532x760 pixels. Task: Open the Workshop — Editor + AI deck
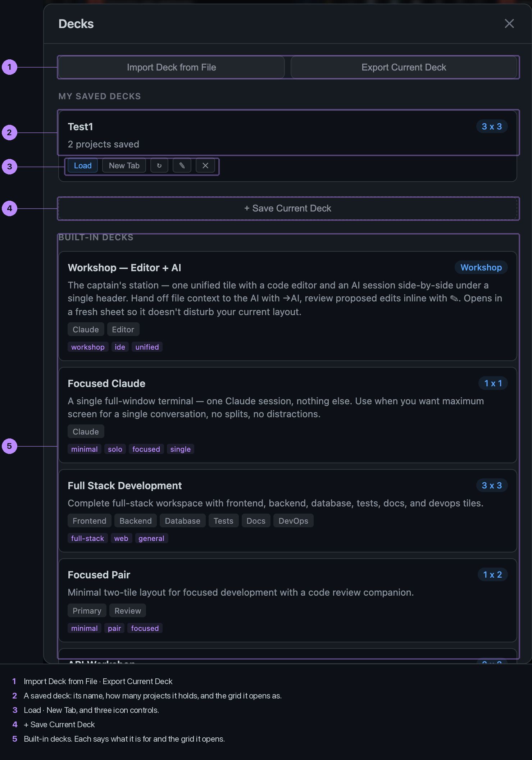click(x=124, y=268)
